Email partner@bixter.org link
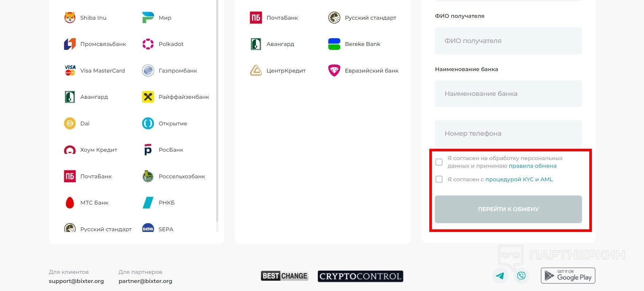Image resolution: width=644 pixels, height=291 pixels. click(x=145, y=281)
